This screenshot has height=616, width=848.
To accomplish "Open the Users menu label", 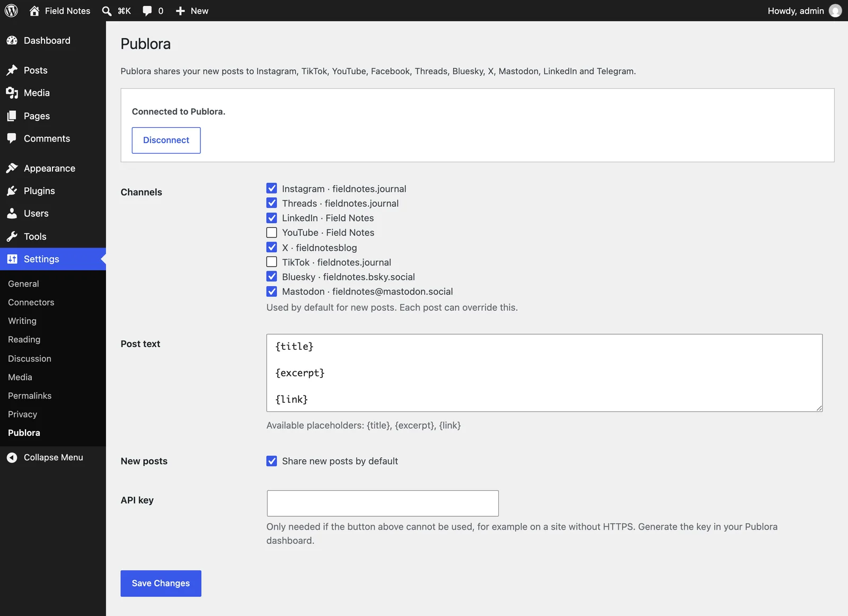I will coord(36,213).
